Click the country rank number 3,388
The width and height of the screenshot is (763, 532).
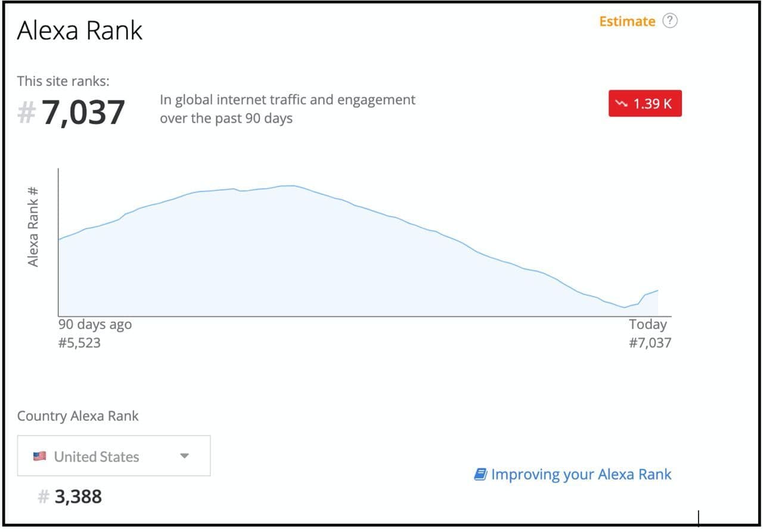point(78,496)
